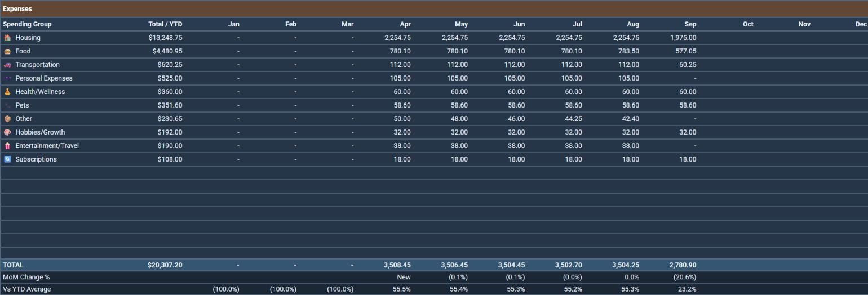Select Subscriptions total $108.00

tap(170, 159)
